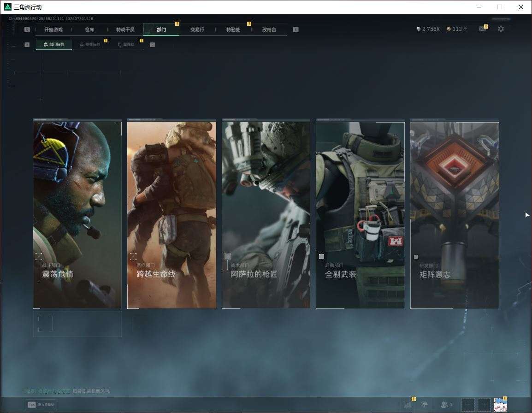Click the flag icon in bottom bar
Screen dimensions: 532x413
425,405
